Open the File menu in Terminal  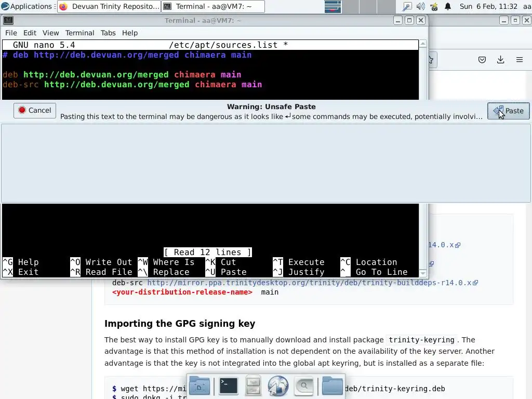point(11,33)
